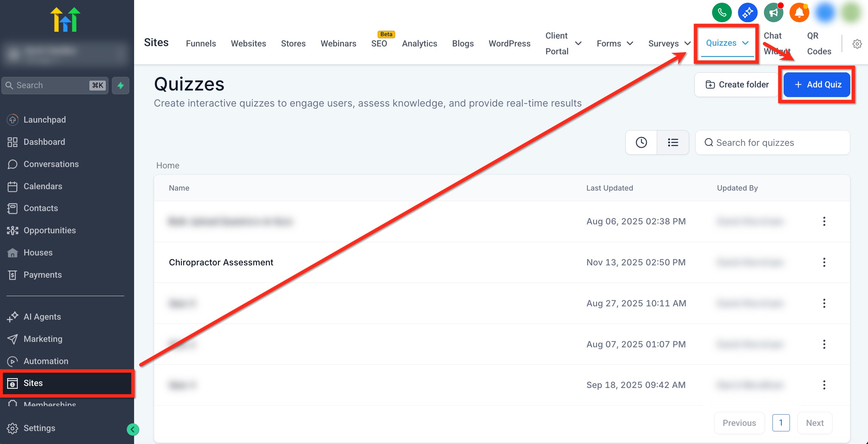The image size is (868, 444).
Task: Click the Sites settings gear icon
Action: click(x=857, y=44)
